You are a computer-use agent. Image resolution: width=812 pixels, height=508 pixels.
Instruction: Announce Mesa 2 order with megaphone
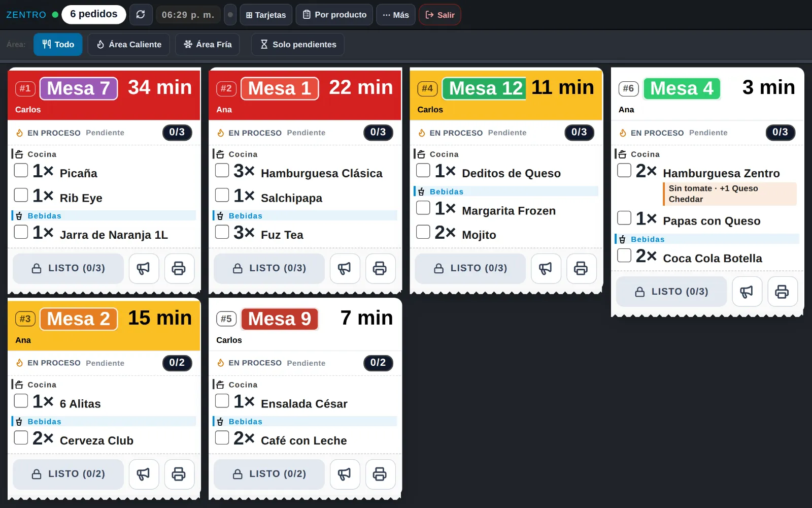(144, 474)
